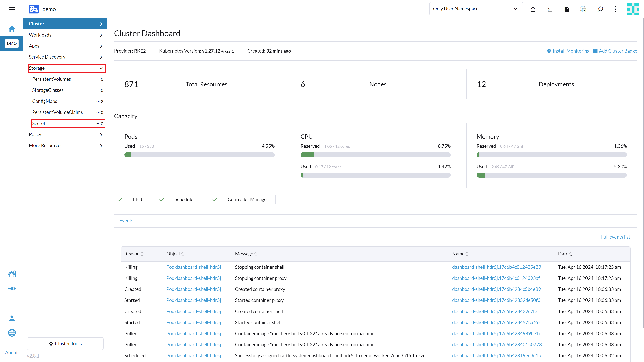644x362 pixels.
Task: Open the hamburger navigation menu
Action: 12,9
